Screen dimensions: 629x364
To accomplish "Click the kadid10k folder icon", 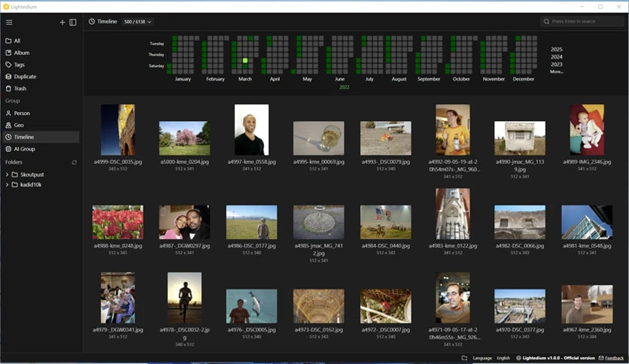I will [15, 185].
